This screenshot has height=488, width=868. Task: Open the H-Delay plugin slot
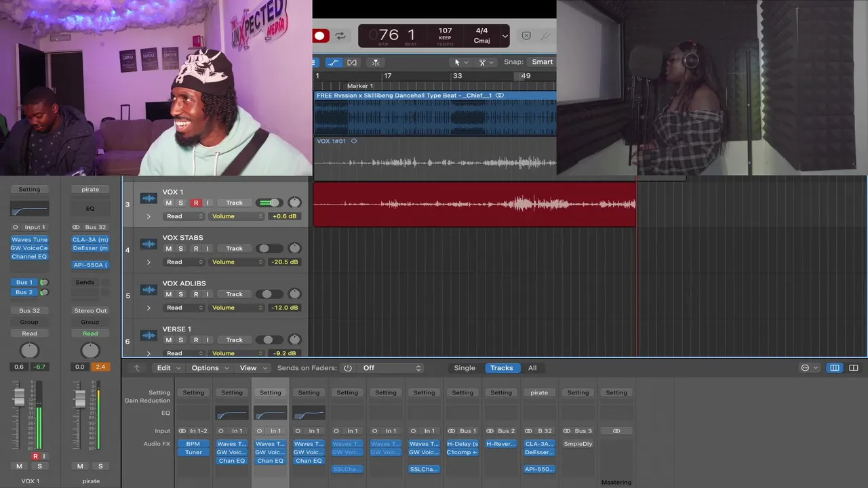click(x=462, y=444)
